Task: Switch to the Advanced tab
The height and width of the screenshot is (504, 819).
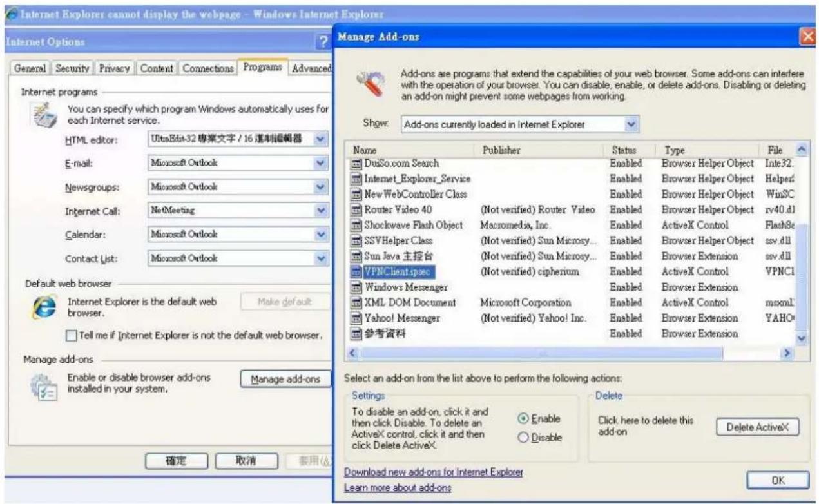Action: tap(311, 69)
